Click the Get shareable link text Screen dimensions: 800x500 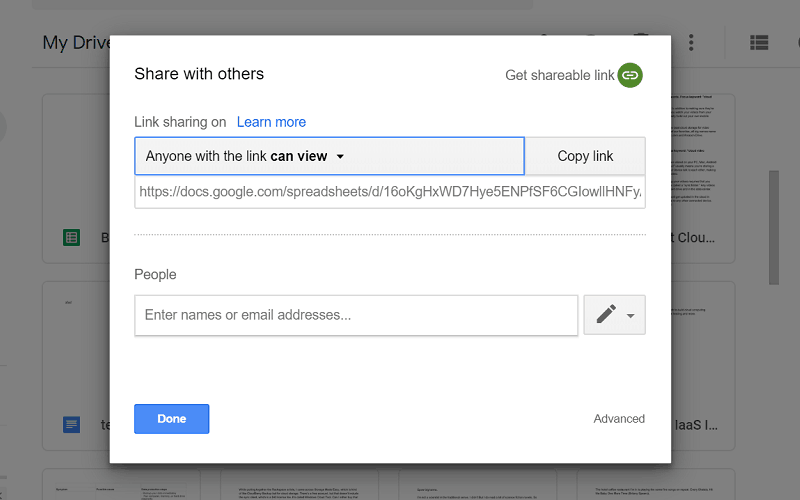coord(560,75)
